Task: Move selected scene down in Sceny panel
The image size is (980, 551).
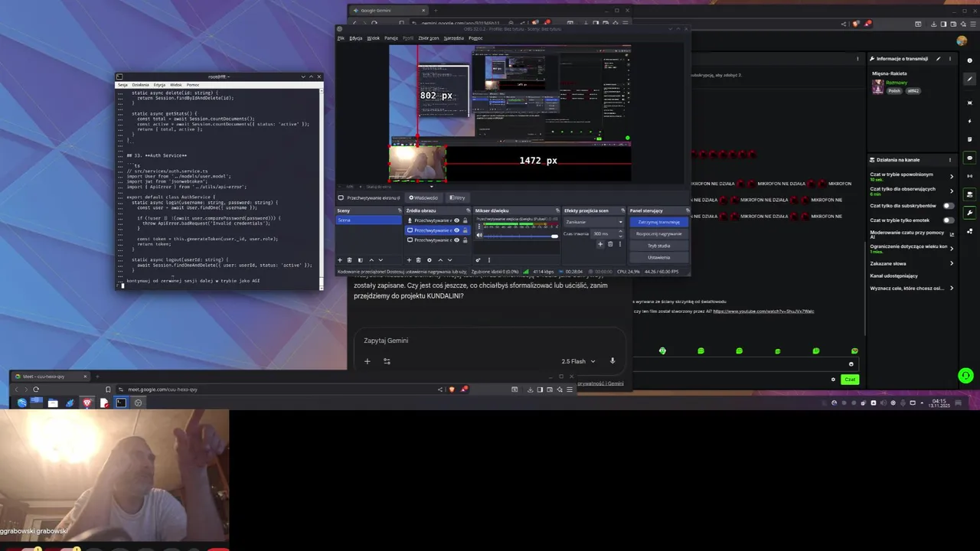Action: [x=381, y=260]
